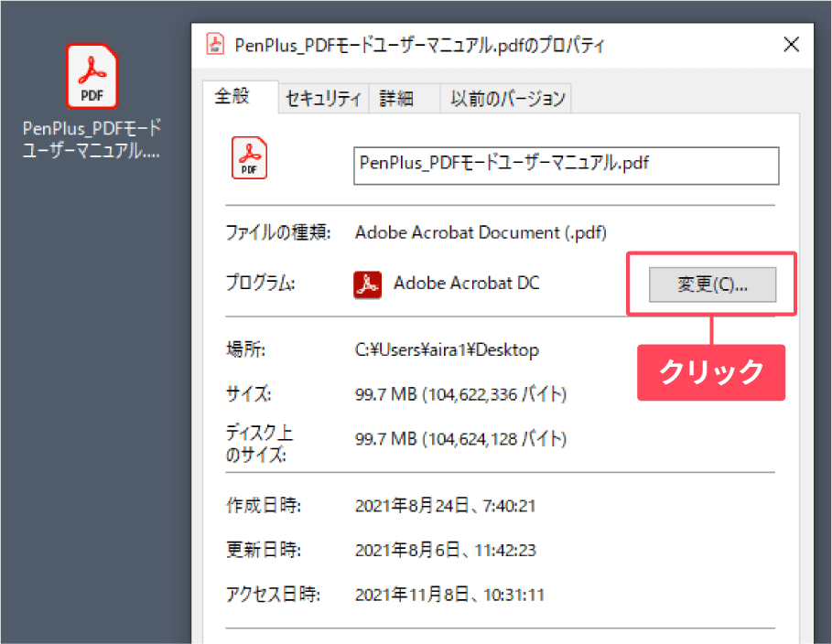Viewport: 832px width, 644px height.
Task: Click the Adobe Acrobat DC program icon
Action: [367, 284]
